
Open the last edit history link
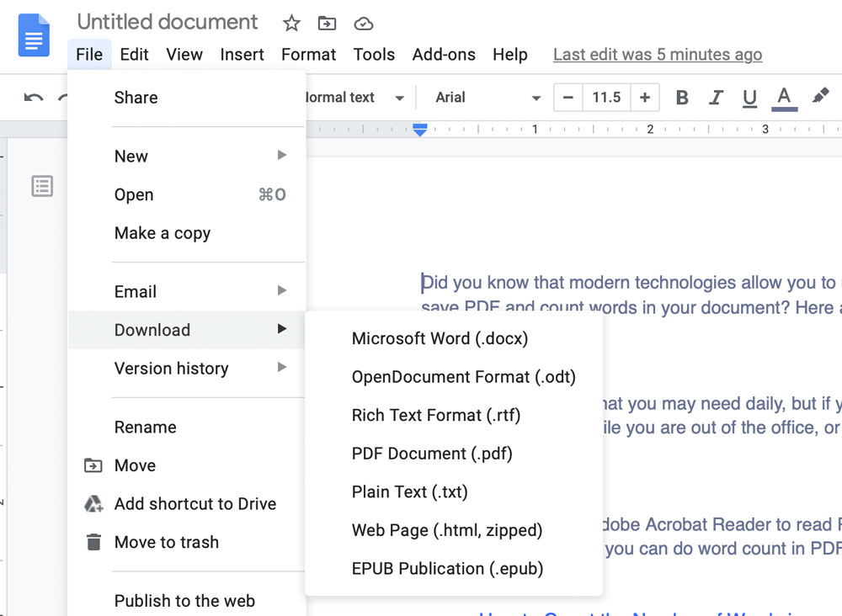pos(658,55)
